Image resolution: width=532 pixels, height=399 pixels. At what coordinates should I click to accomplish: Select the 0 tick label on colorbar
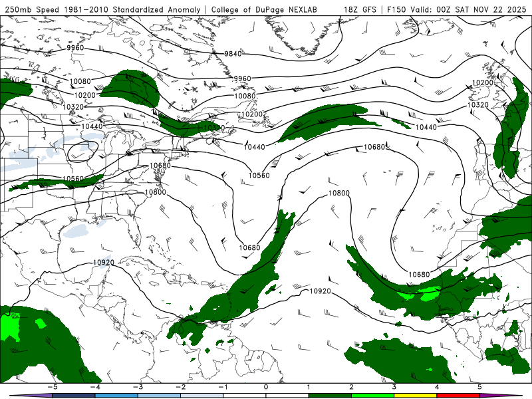[265, 387]
